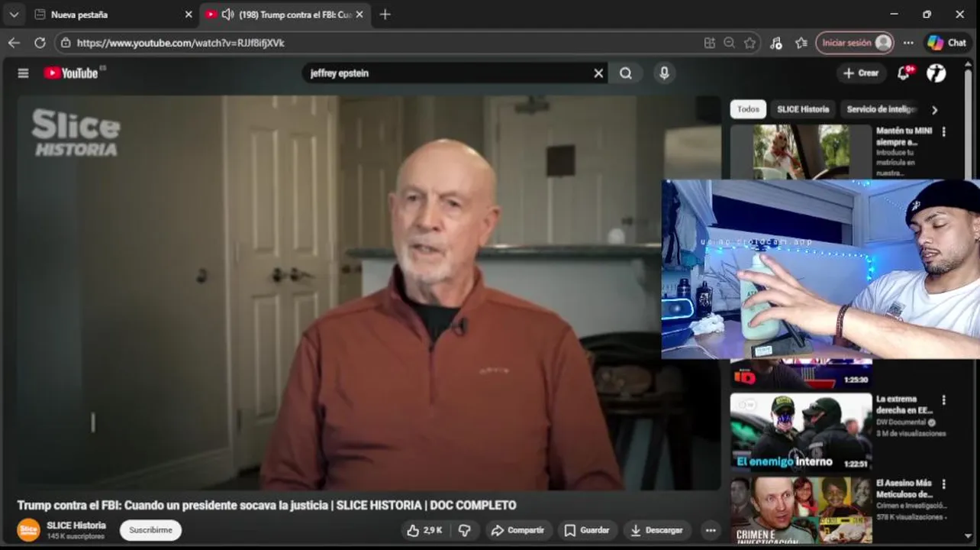The width and height of the screenshot is (980, 550).
Task: Click the Suscribirme button
Action: point(150,530)
